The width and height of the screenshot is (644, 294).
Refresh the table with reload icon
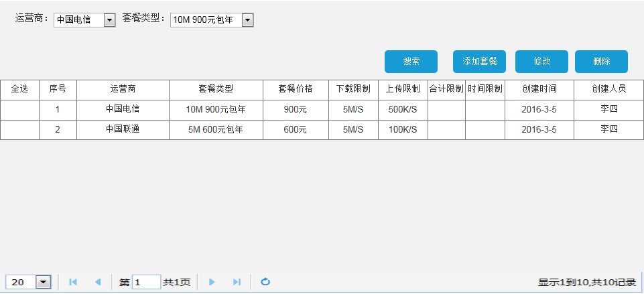coord(265,282)
